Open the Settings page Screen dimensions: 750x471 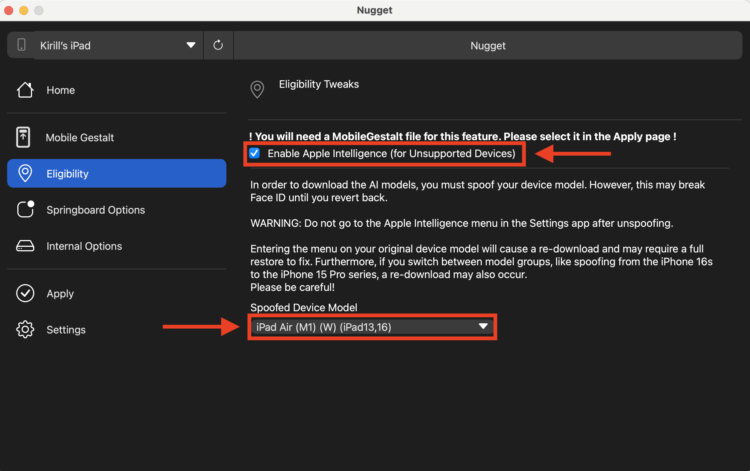[117, 330]
